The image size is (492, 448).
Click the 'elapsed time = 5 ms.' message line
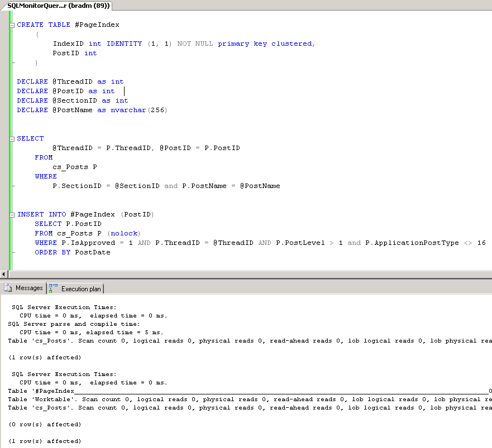click(92, 333)
